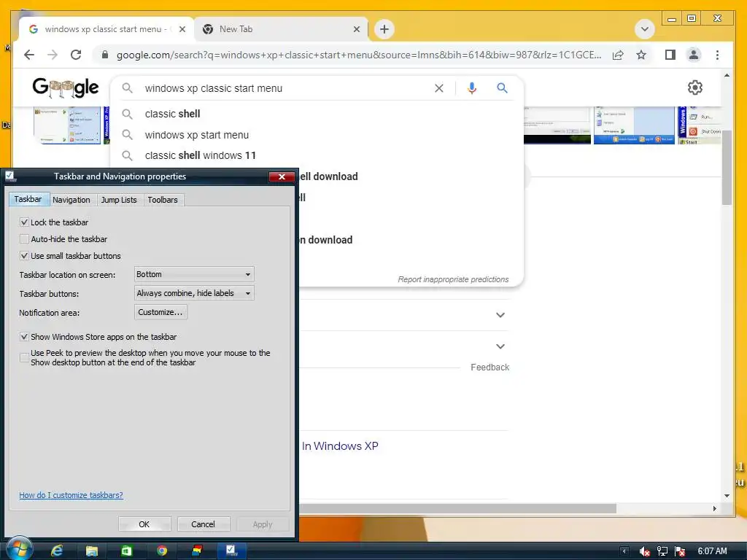Select suggestion 'classic shell'
Screen dimensions: 747x560
[172, 114]
